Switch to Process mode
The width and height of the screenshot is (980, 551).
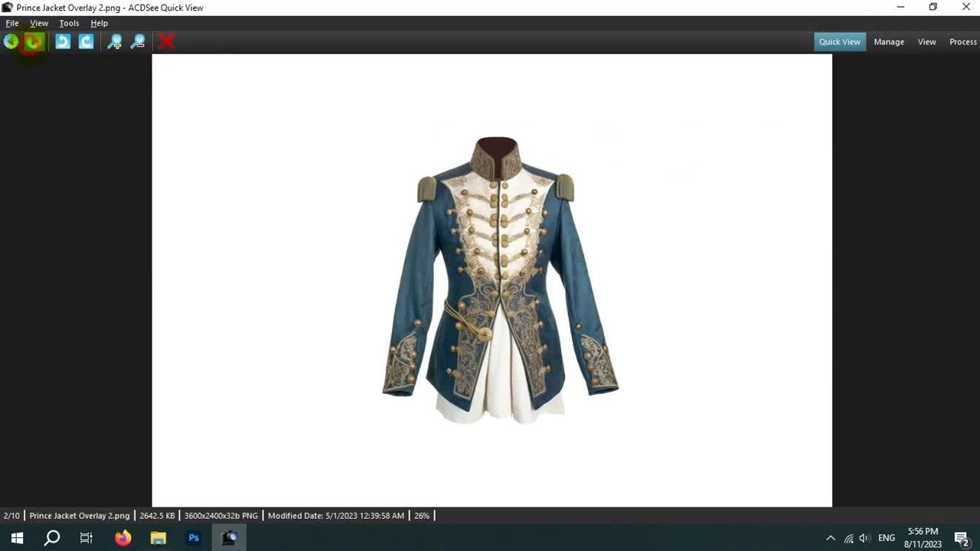[962, 42]
